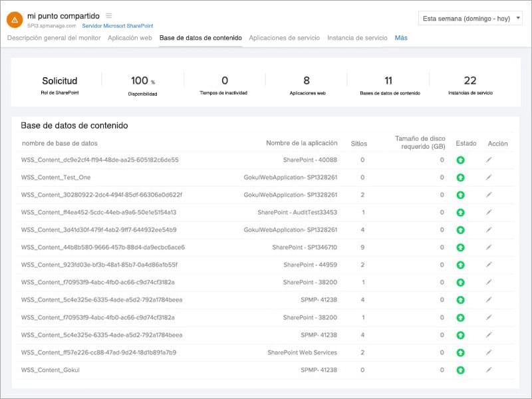
Task: Select the Instancia de servicio tab
Action: pyautogui.click(x=356, y=39)
